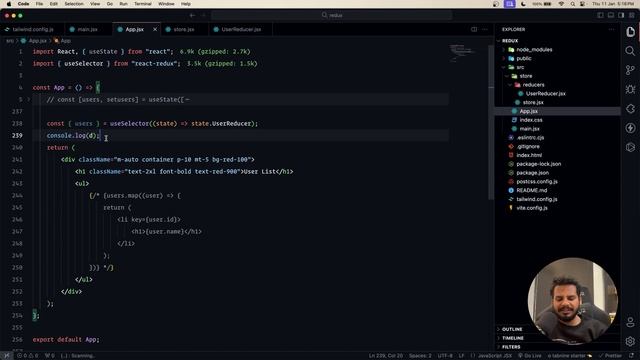This screenshot has width=640, height=360.
Task: Open README.md in the explorer
Action: [531, 190]
